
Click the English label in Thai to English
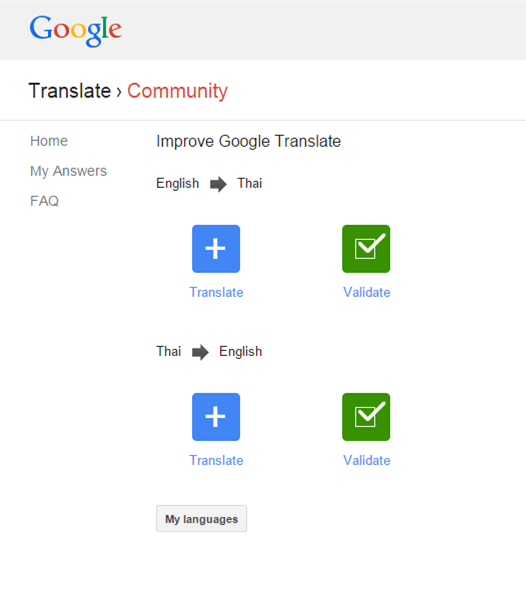(x=241, y=352)
